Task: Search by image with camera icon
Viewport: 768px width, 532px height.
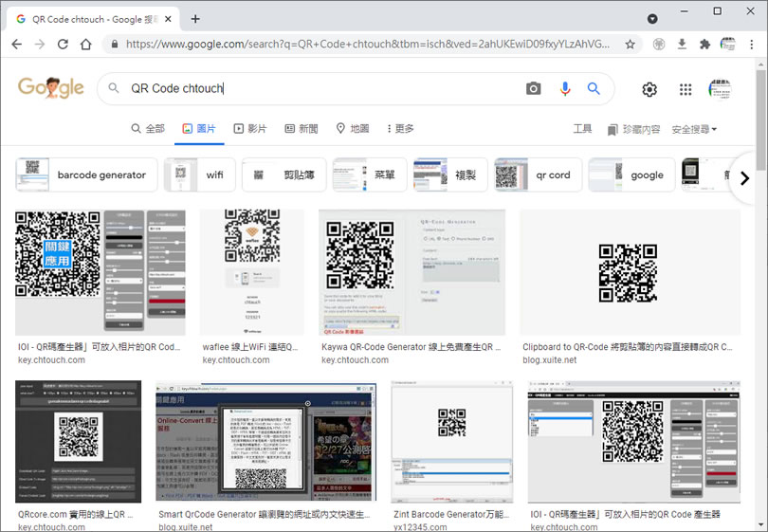Action: click(x=534, y=89)
